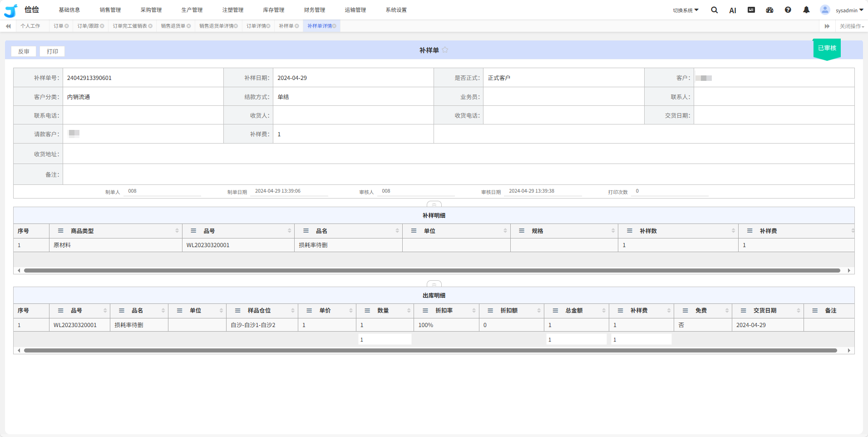868x437 pixels.
Task: Open help via question mark icon
Action: (x=788, y=10)
